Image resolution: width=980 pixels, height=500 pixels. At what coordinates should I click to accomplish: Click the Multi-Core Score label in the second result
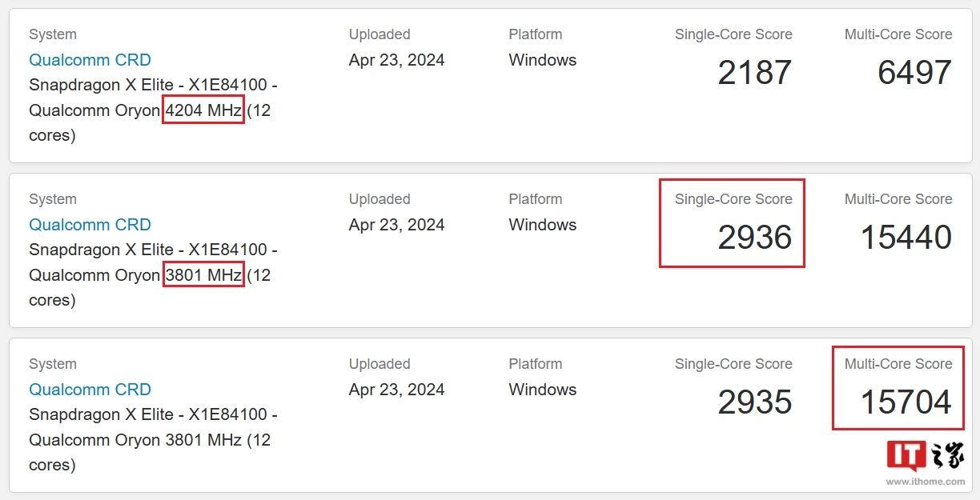click(898, 199)
